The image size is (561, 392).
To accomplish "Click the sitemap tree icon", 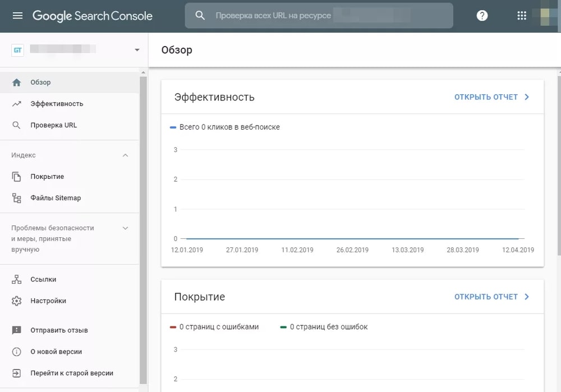I will coord(16,198).
